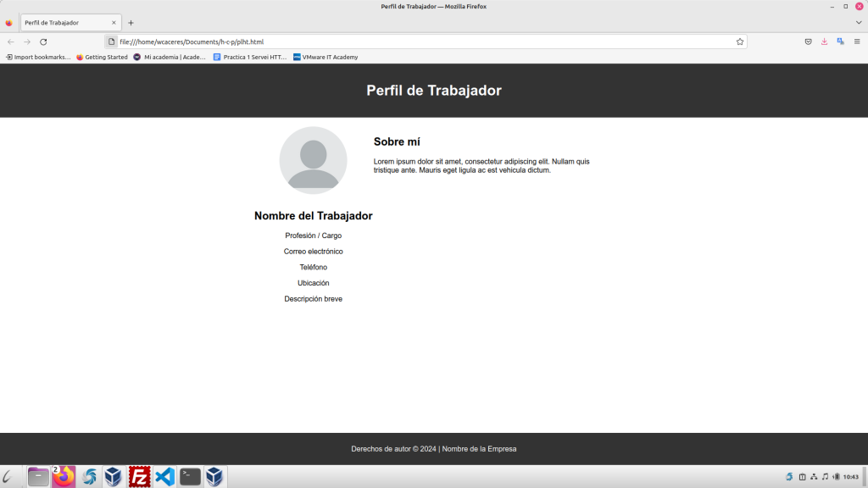Open the Practica 1 Servei HTT bookmark
The width and height of the screenshot is (868, 488).
tap(250, 58)
